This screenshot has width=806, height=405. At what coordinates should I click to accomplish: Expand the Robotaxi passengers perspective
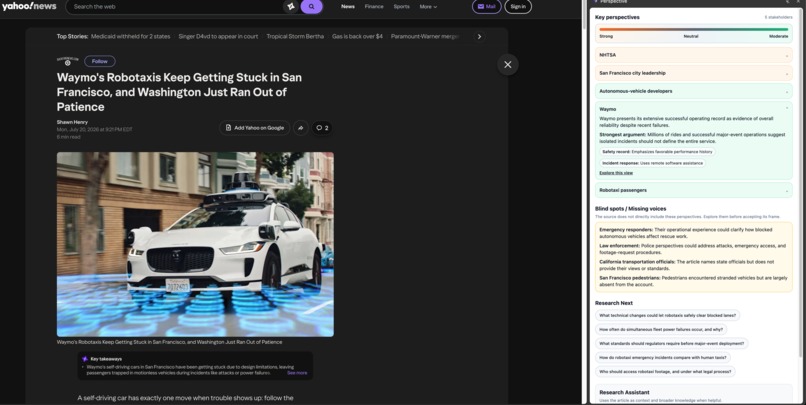pos(693,190)
